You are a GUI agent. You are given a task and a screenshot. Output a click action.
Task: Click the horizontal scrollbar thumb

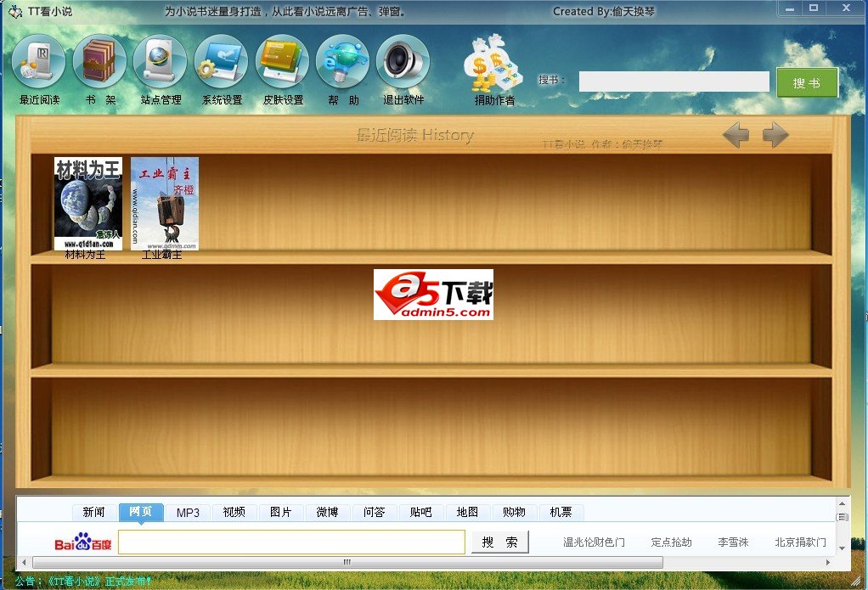[x=347, y=562]
